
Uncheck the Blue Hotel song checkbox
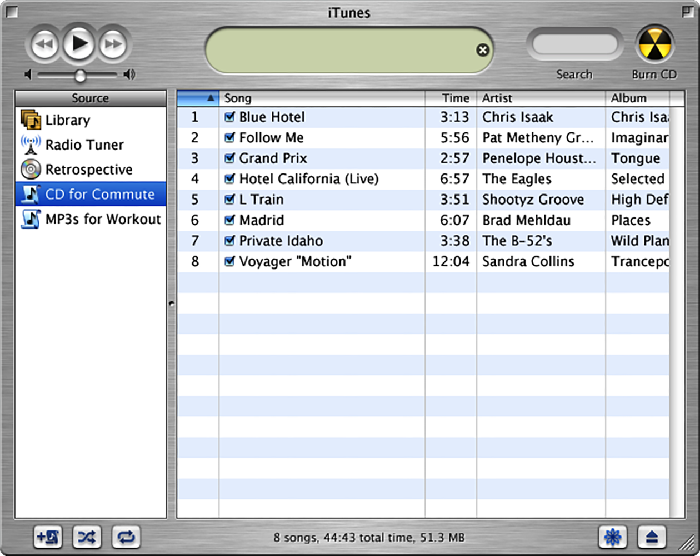pyautogui.click(x=230, y=117)
